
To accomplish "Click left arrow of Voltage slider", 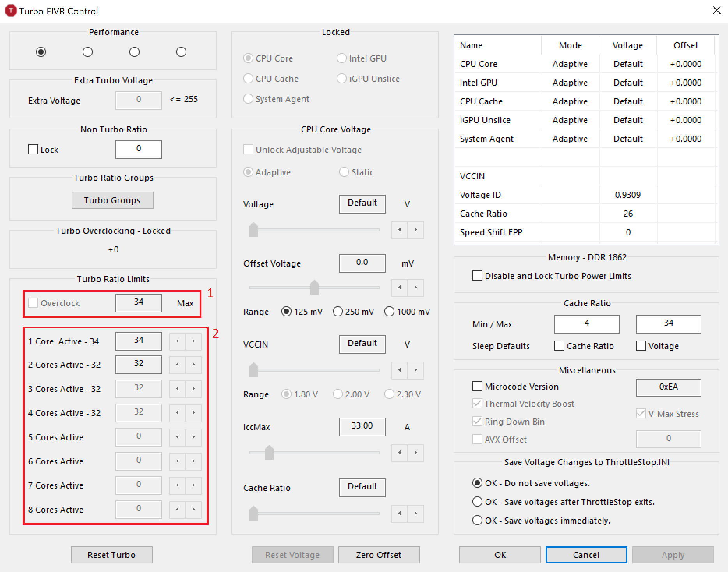I will click(x=399, y=230).
